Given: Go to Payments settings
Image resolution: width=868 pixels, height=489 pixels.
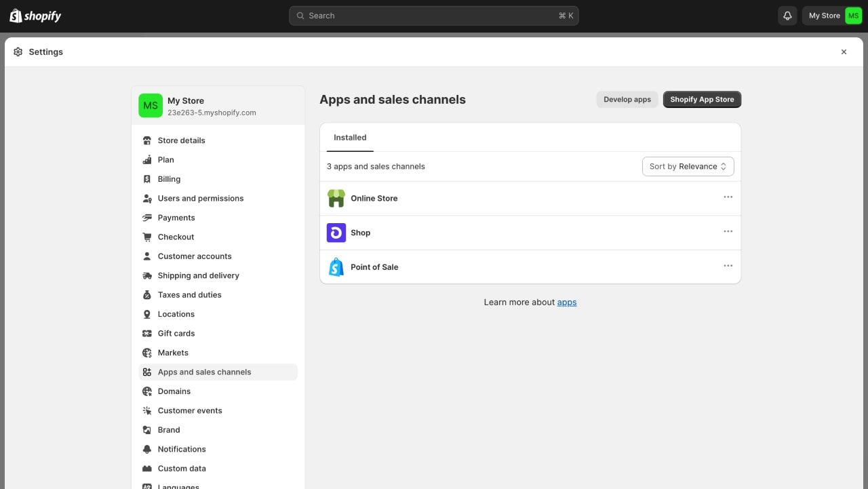Looking at the screenshot, I should [x=176, y=218].
